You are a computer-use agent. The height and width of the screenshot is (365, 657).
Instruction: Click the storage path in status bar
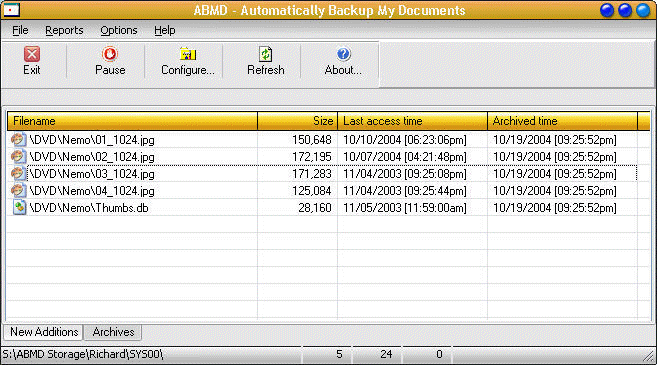coord(83,355)
